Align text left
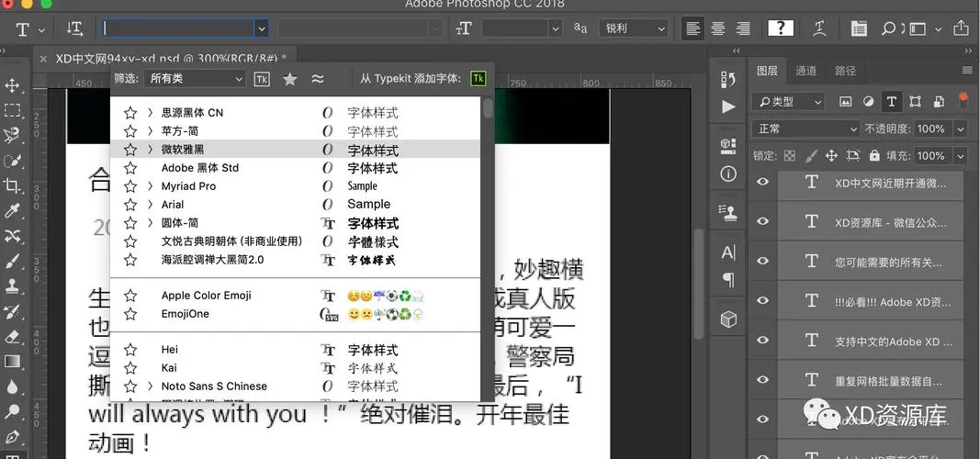Image resolution: width=980 pixels, height=459 pixels. tap(693, 28)
